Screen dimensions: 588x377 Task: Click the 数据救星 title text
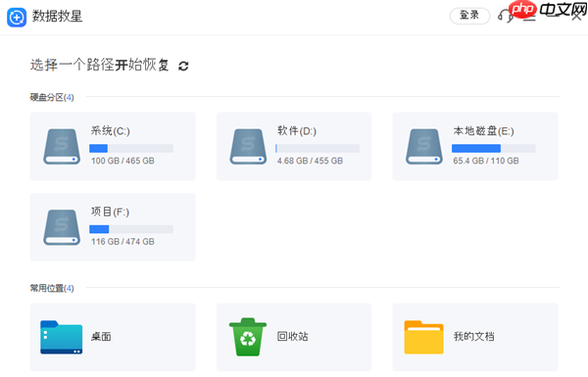pyautogui.click(x=57, y=16)
